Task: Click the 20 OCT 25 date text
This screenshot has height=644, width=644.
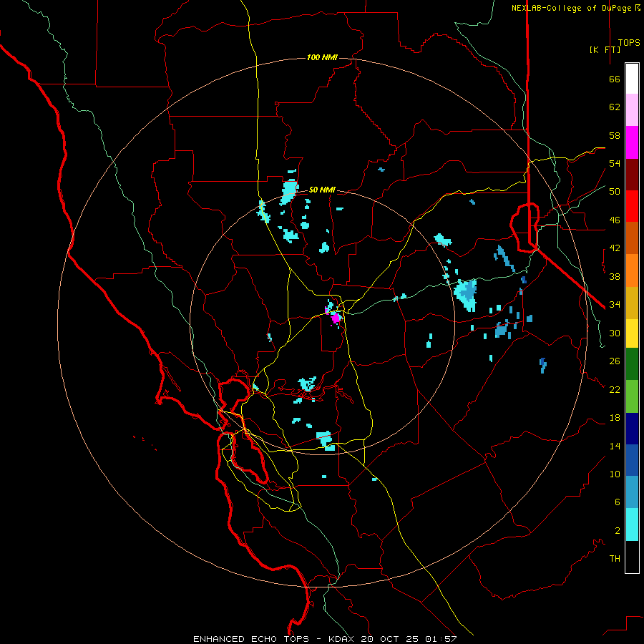Action: (390, 639)
